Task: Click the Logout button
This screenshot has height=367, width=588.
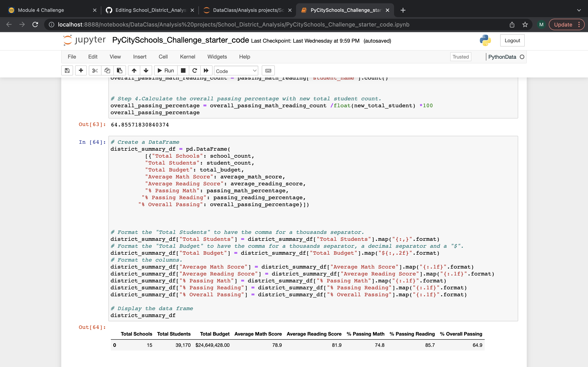Action: click(512, 40)
